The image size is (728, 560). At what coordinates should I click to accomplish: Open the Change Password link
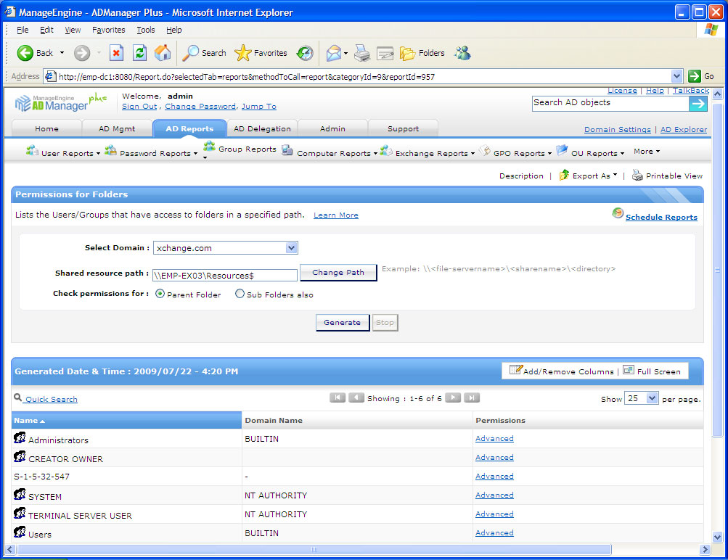pyautogui.click(x=200, y=106)
